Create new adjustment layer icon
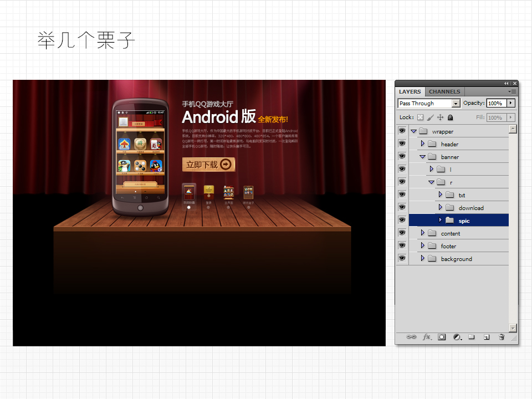 coord(457,337)
